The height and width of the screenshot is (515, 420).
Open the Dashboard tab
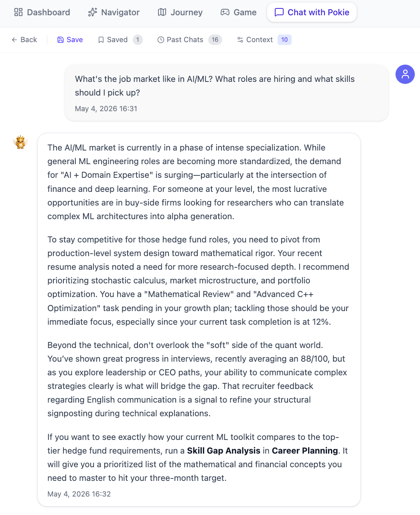(x=42, y=12)
